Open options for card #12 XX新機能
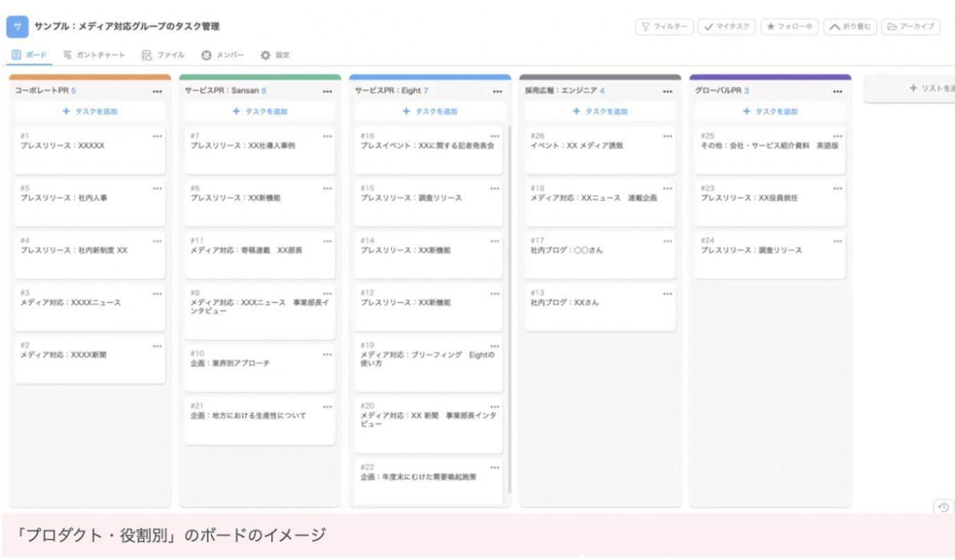 494,292
